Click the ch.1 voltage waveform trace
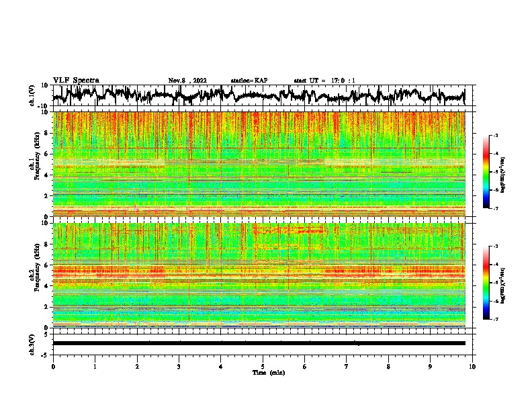 (259, 95)
